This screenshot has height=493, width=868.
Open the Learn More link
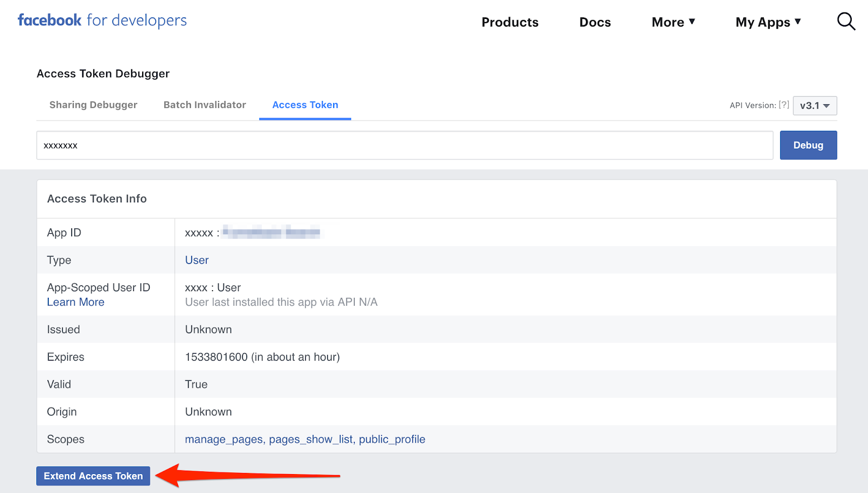tap(75, 302)
